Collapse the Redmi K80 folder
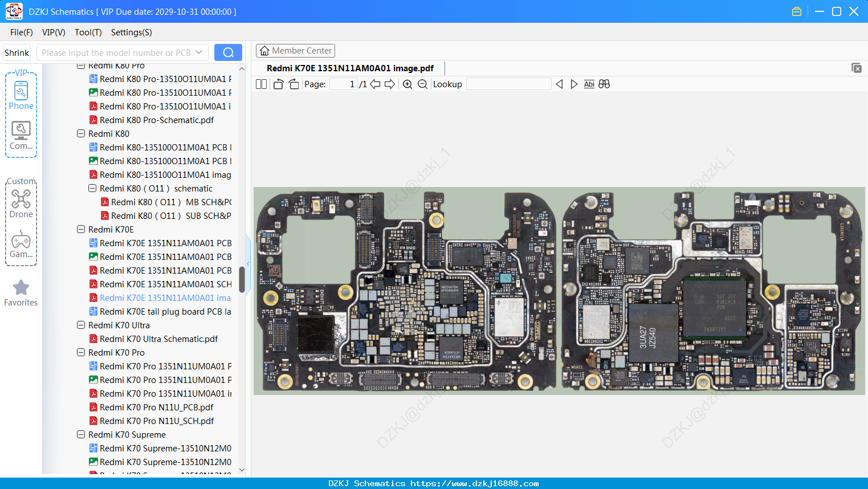The height and width of the screenshot is (489, 868). [x=81, y=134]
